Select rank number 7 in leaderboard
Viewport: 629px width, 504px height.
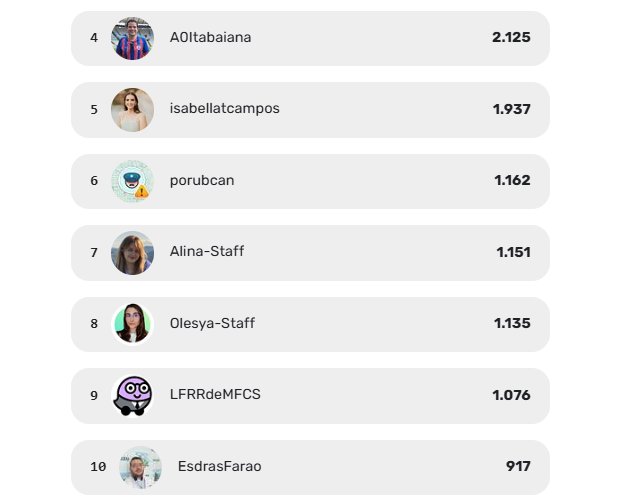[94, 253]
